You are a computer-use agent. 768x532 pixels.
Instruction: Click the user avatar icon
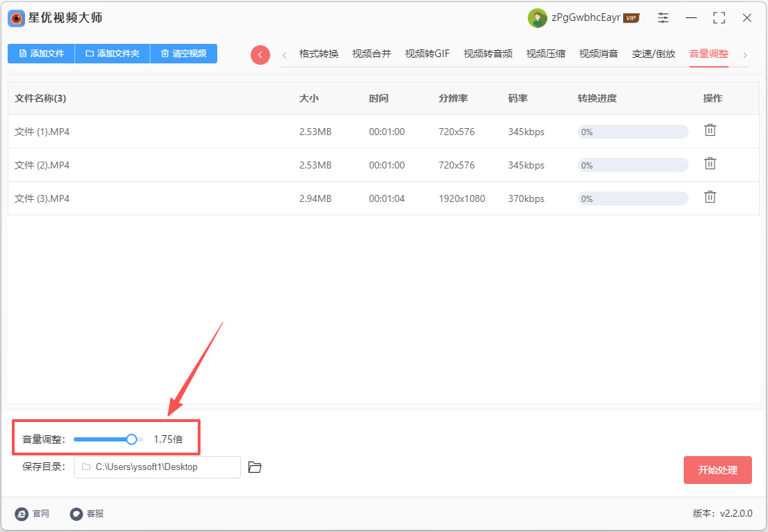pos(538,18)
